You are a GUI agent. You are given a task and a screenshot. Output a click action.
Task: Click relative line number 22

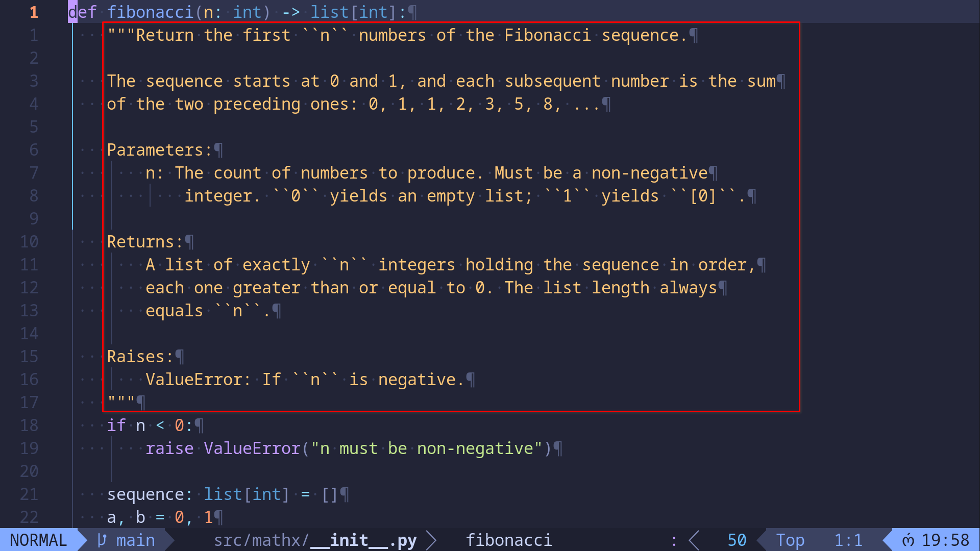[x=29, y=517]
